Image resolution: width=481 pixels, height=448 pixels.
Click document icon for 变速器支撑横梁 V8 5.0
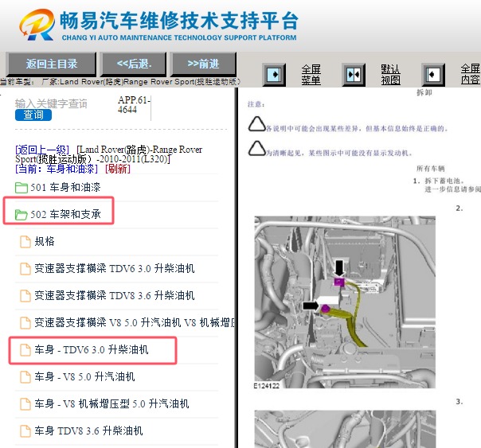tap(25, 322)
